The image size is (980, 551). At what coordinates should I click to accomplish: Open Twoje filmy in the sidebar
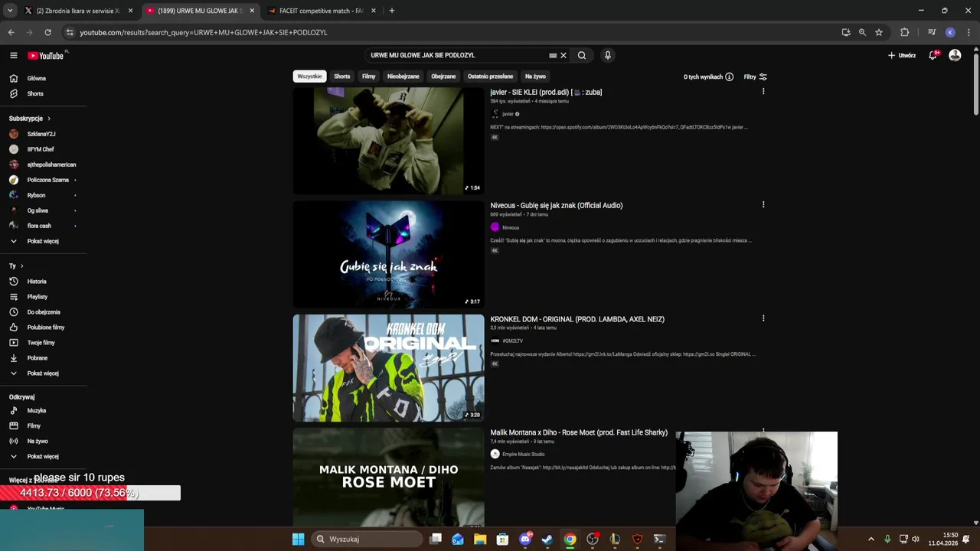click(x=41, y=343)
